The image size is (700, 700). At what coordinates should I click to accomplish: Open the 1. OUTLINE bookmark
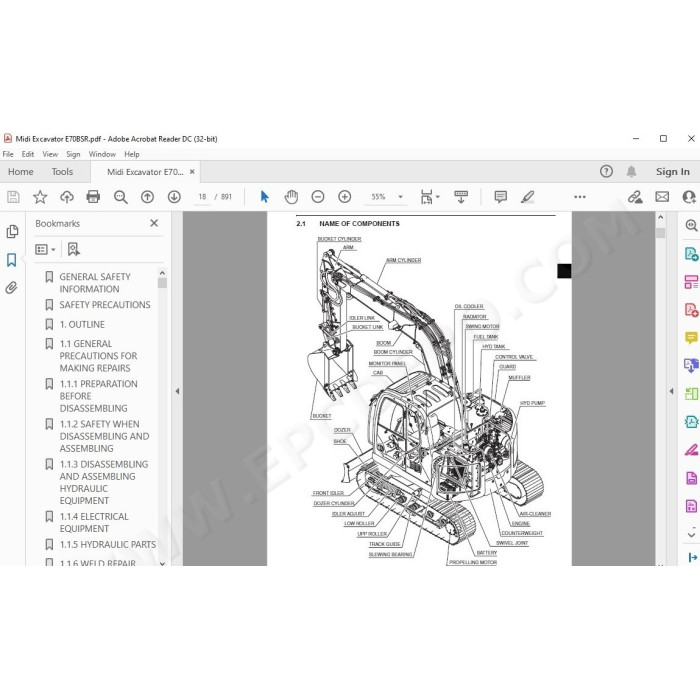[82, 325]
